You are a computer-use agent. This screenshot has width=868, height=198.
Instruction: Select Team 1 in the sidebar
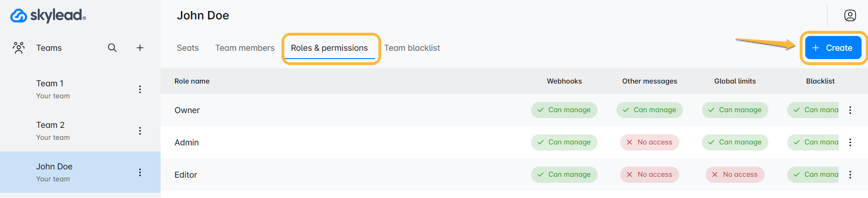click(50, 84)
